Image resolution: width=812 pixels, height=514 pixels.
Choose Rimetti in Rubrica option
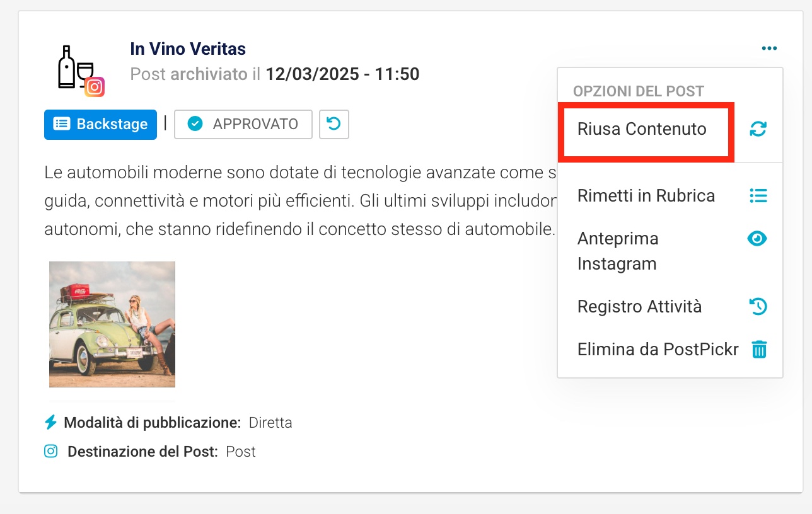pyautogui.click(x=646, y=195)
